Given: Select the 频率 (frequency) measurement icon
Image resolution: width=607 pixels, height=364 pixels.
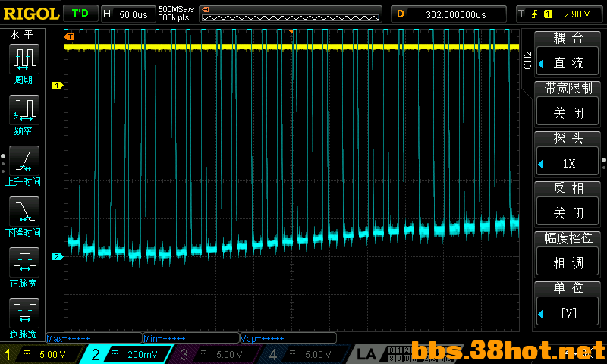Looking at the screenshot, I should tap(24, 110).
